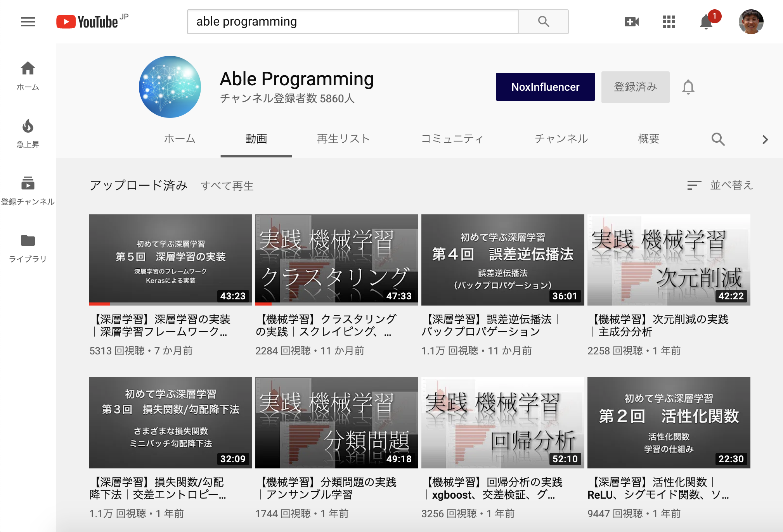Click into the search field containing 'able programming'
The width and height of the screenshot is (783, 532).
[x=352, y=22]
